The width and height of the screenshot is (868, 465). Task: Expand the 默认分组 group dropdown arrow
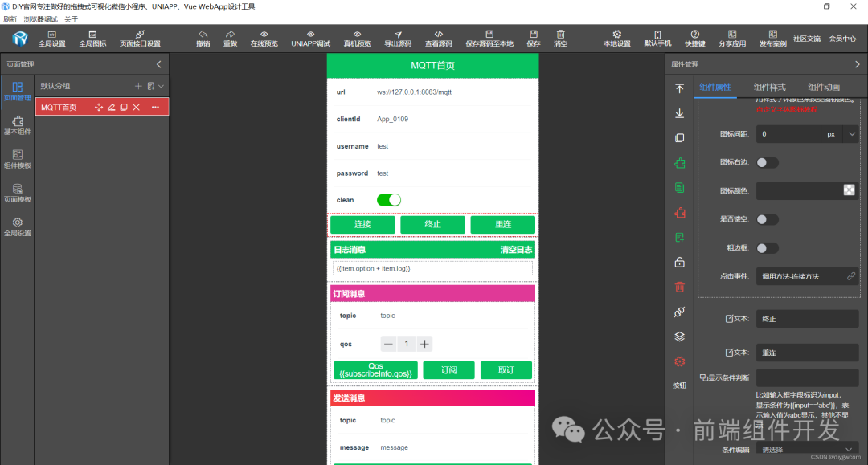coord(161,86)
